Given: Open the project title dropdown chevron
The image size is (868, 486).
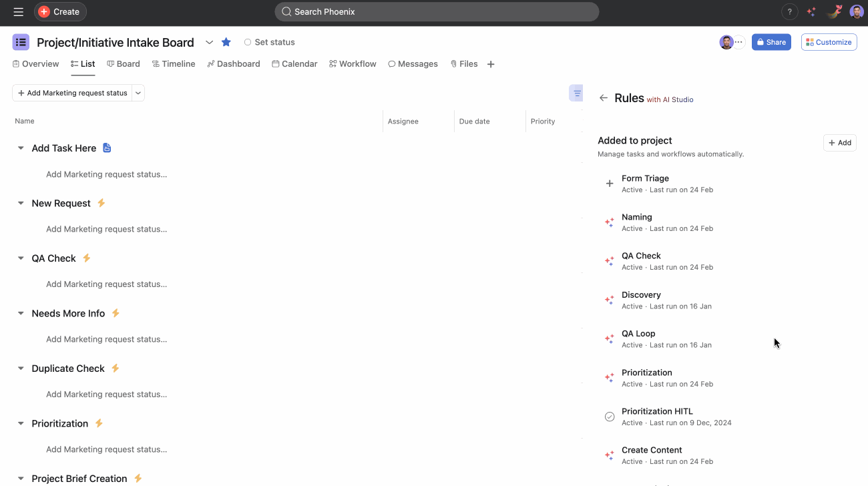Looking at the screenshot, I should [x=209, y=42].
